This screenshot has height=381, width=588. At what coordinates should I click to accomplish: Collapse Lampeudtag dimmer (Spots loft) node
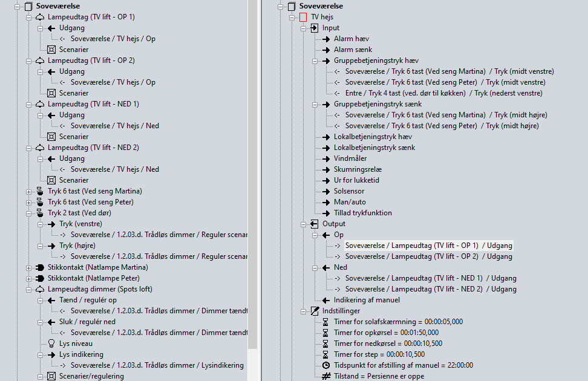tap(28, 289)
